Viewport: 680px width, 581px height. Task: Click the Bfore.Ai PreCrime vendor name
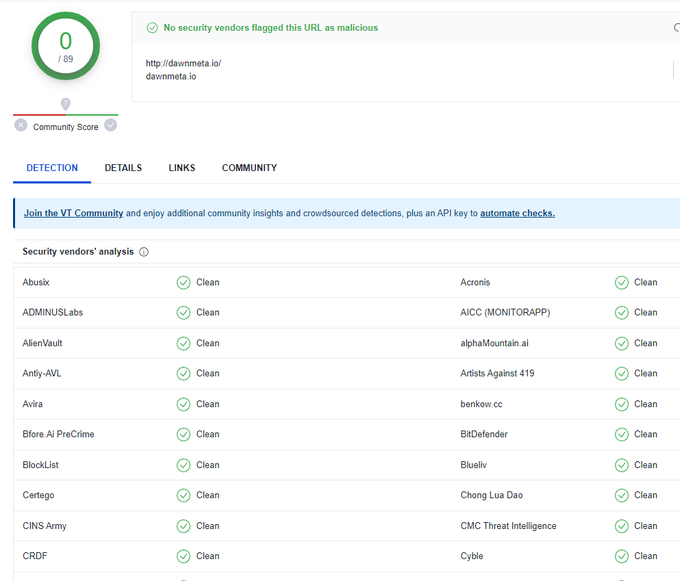tap(58, 434)
